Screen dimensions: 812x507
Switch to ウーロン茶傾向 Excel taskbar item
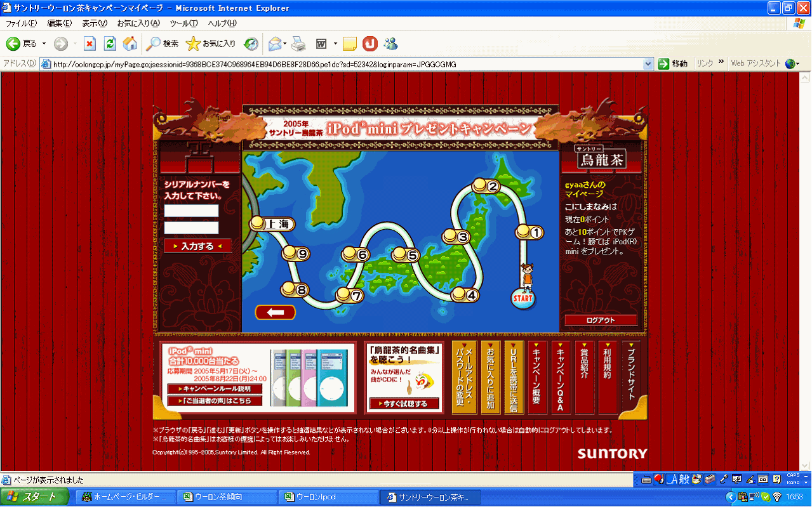(x=227, y=497)
